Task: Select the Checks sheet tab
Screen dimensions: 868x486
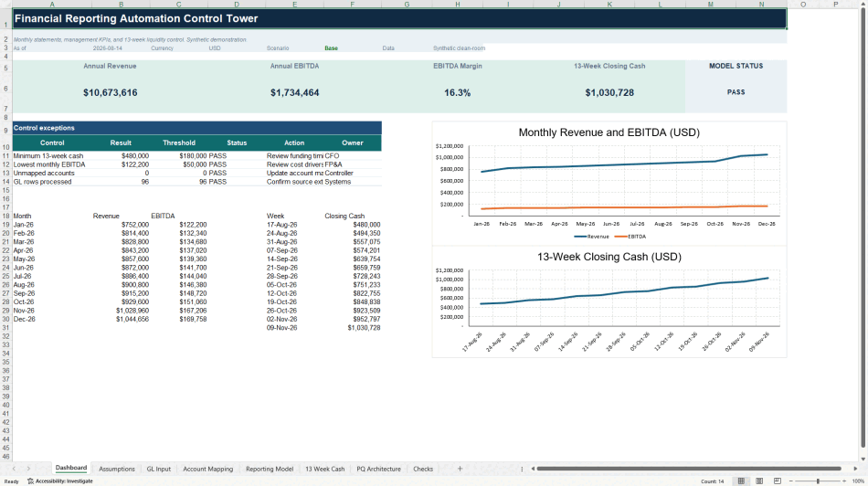Action: coord(423,469)
